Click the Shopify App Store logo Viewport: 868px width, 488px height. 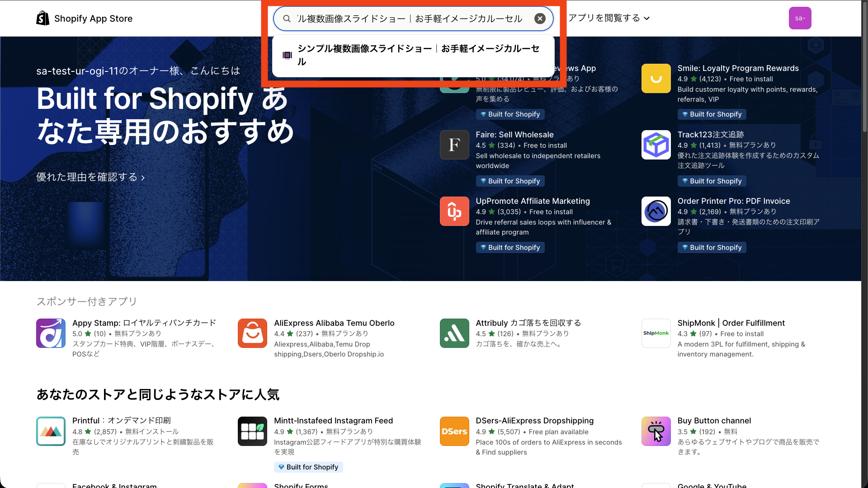pyautogui.click(x=84, y=18)
